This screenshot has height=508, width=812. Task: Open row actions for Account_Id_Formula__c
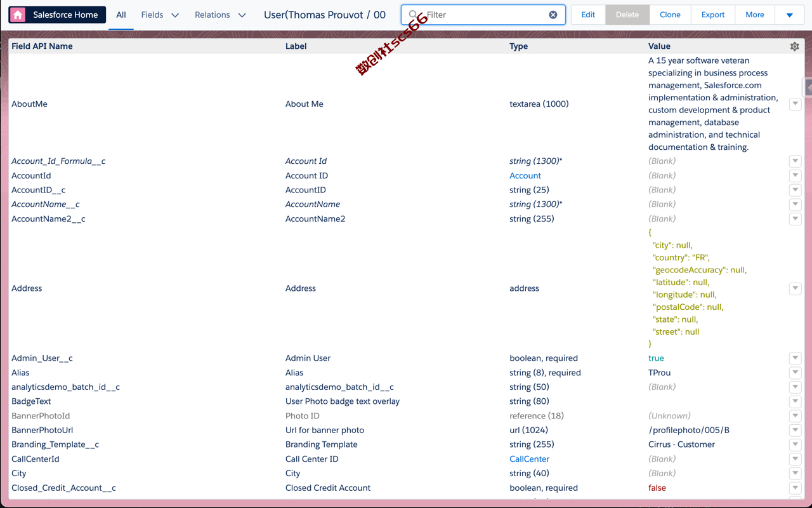pyautogui.click(x=795, y=161)
